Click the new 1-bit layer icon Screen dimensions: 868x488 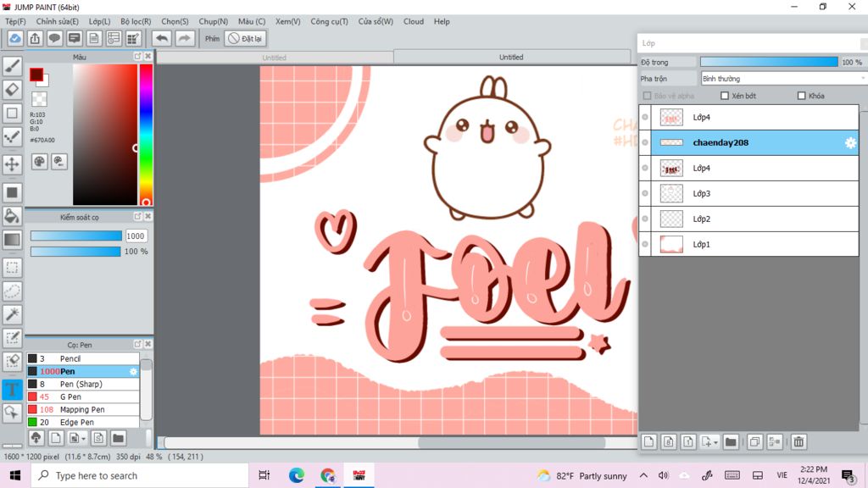688,441
